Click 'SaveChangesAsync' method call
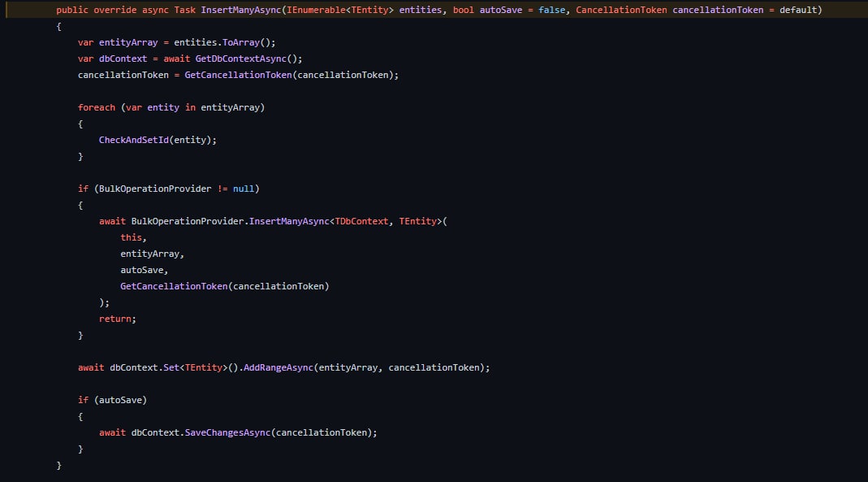The image size is (868, 482). 227,432
